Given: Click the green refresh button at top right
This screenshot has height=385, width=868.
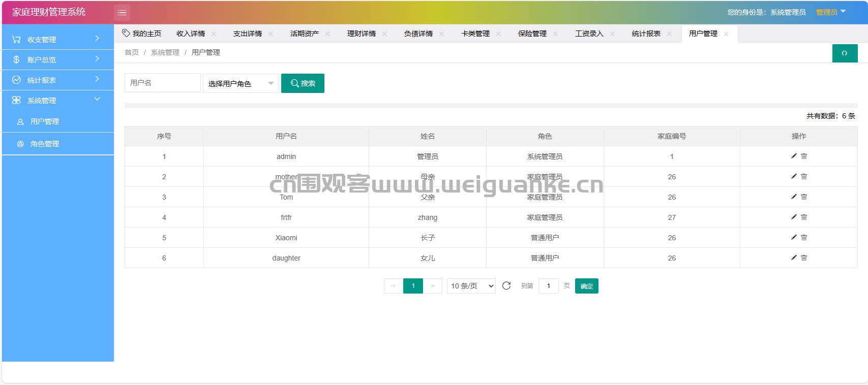Looking at the screenshot, I should coord(845,53).
